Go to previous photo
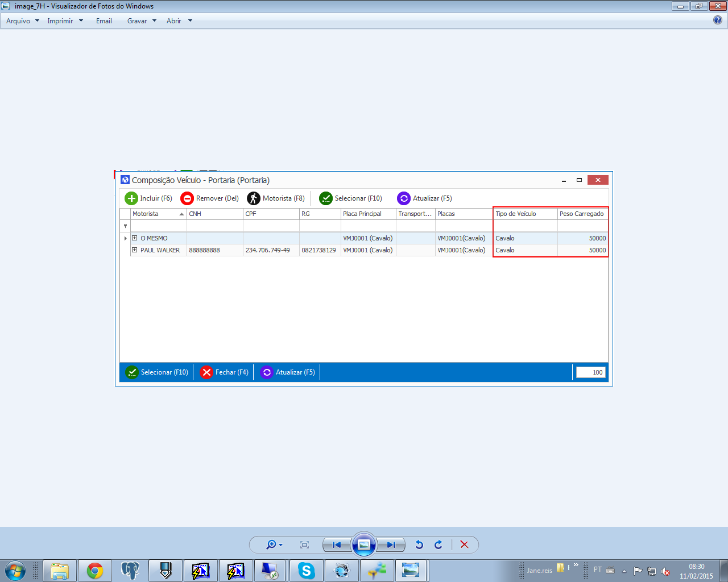 337,544
